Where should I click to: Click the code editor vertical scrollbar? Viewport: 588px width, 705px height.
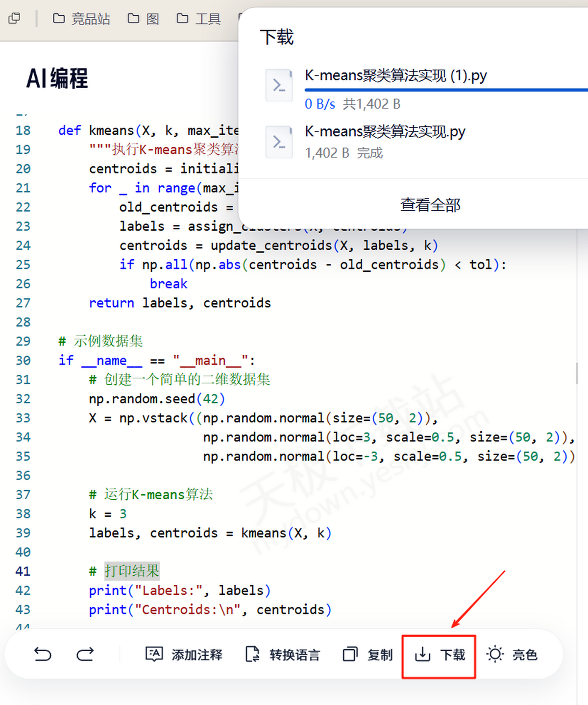coord(577,373)
